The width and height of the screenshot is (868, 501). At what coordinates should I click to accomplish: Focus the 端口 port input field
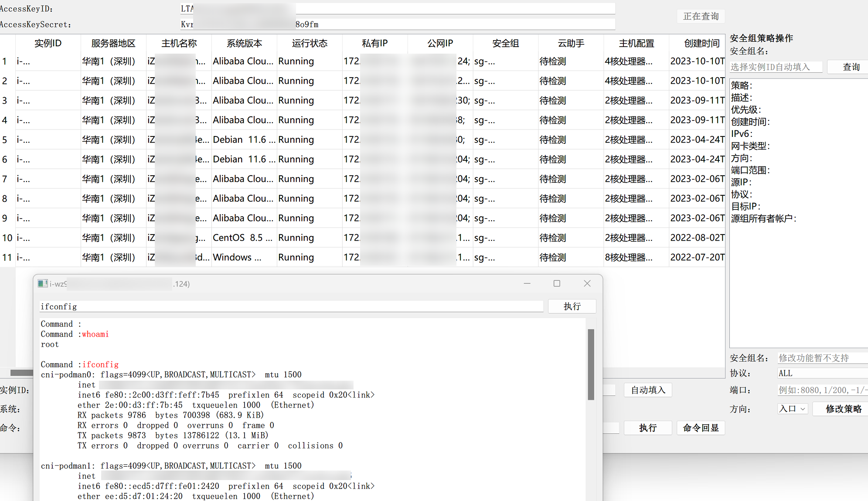coord(822,390)
